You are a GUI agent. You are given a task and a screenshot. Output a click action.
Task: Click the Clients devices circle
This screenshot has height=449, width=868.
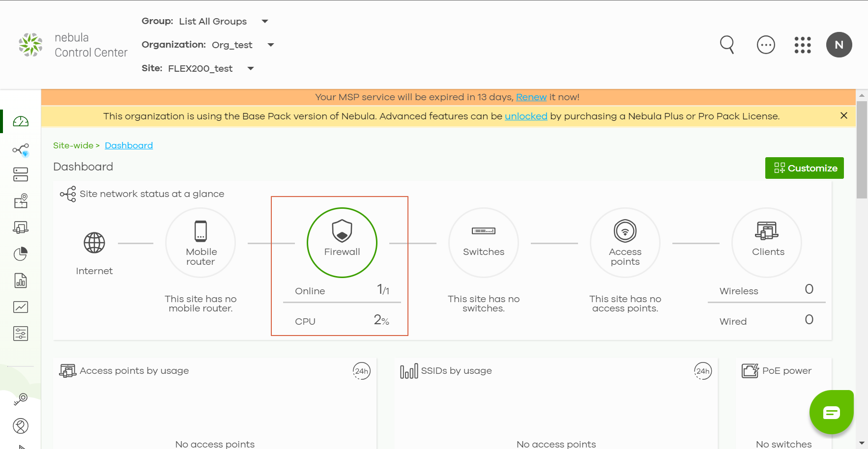click(767, 243)
